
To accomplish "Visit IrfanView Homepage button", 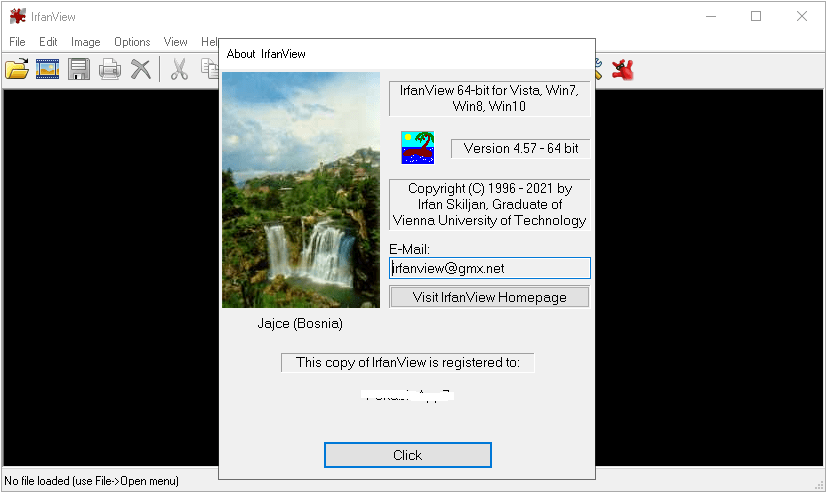I will tap(489, 297).
